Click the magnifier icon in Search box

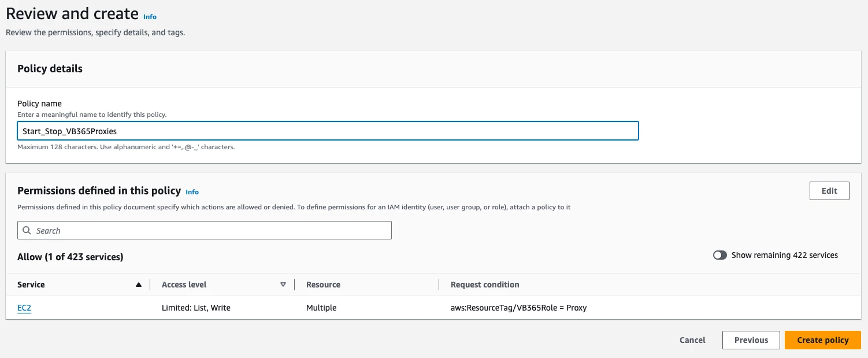27,230
